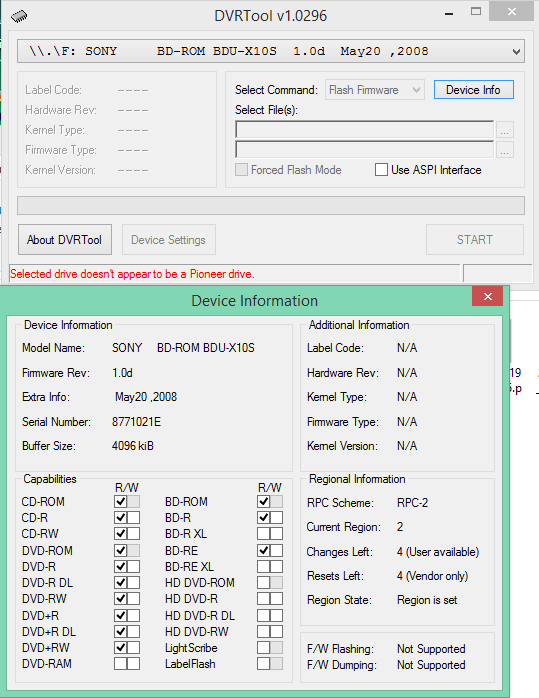The width and height of the screenshot is (539, 698).
Task: Click the first file path input field
Action: tap(364, 130)
